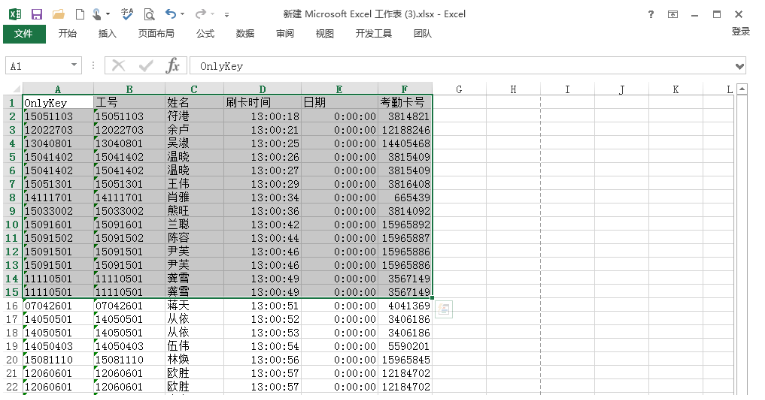This screenshot has height=400, width=765.
Task: Open print preview with magnifier icon
Action: 148,14
